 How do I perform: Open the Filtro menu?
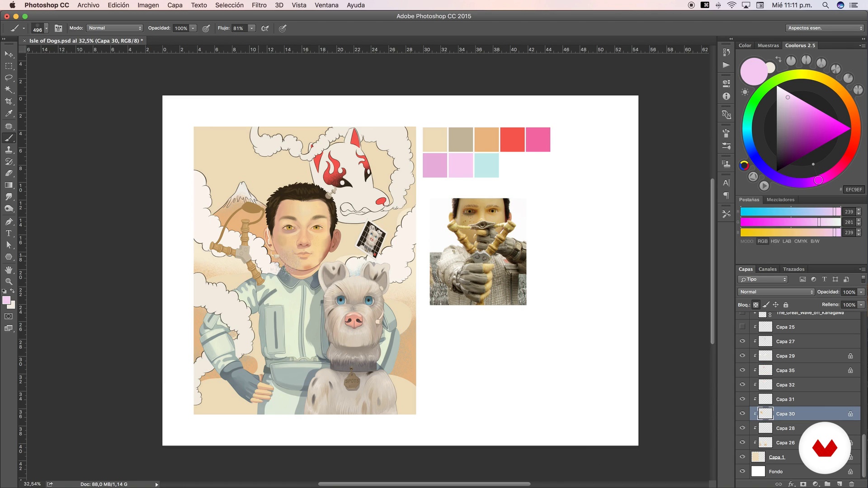coord(259,5)
